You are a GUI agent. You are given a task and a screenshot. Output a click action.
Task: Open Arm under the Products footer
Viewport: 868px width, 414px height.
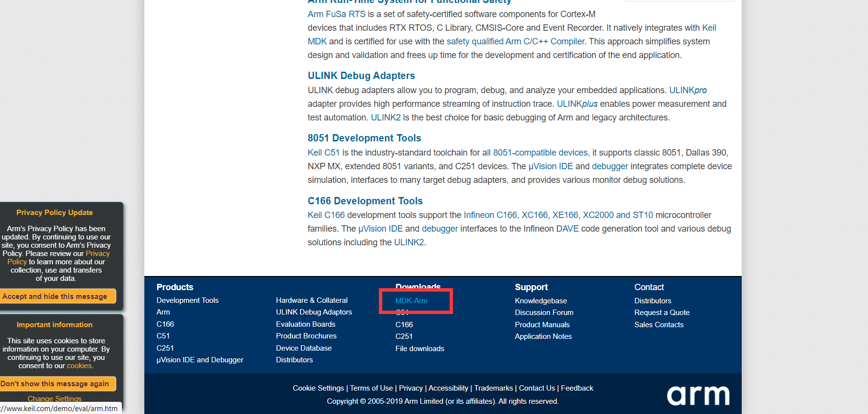pyautogui.click(x=163, y=312)
